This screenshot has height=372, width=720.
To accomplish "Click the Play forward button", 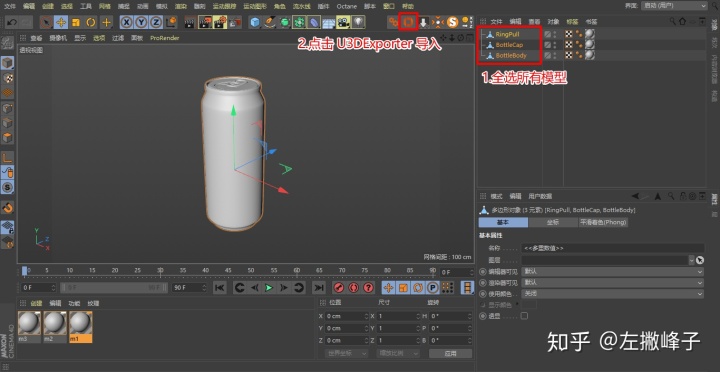I will point(269,288).
